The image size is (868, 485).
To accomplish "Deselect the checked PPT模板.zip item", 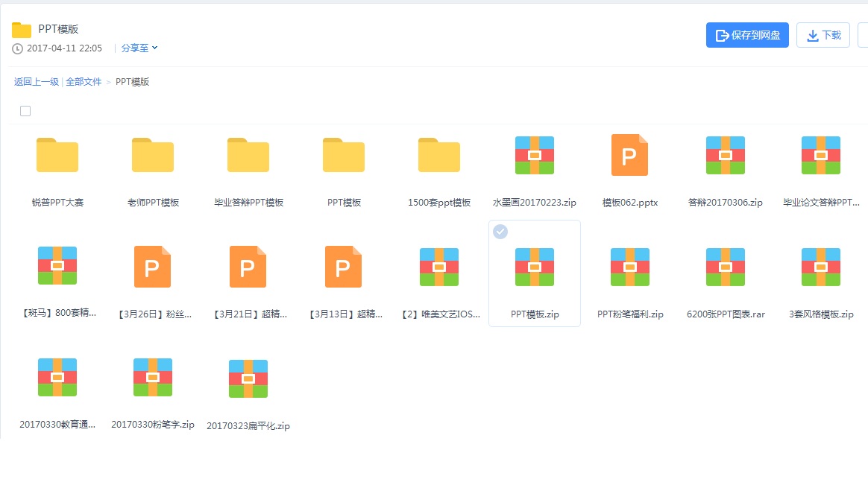I will [500, 231].
